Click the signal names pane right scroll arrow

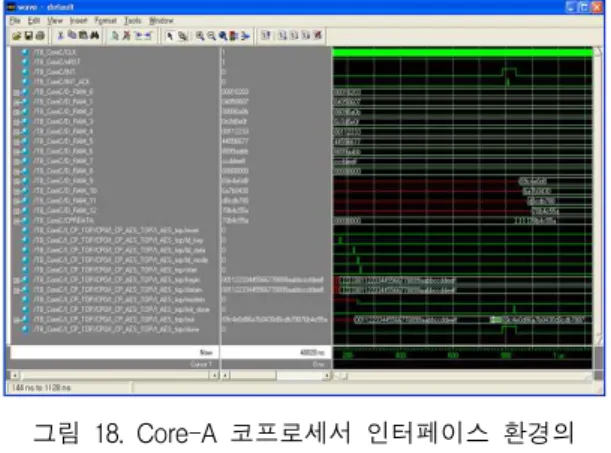coord(214,375)
